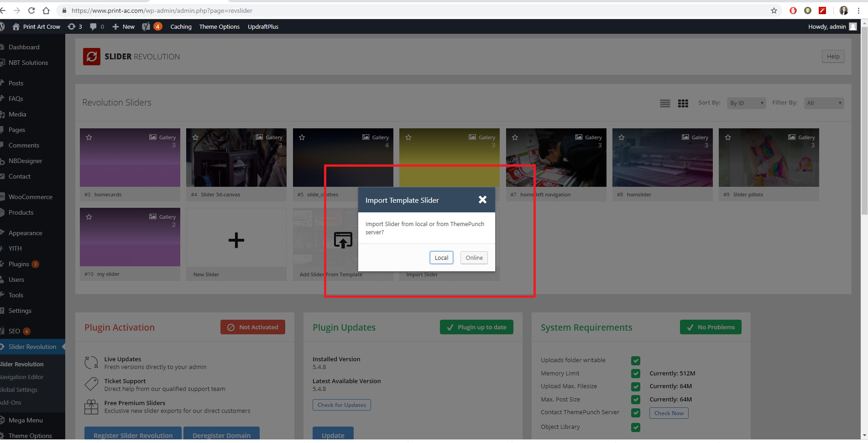Close the Import Template Slider dialog

coord(482,200)
